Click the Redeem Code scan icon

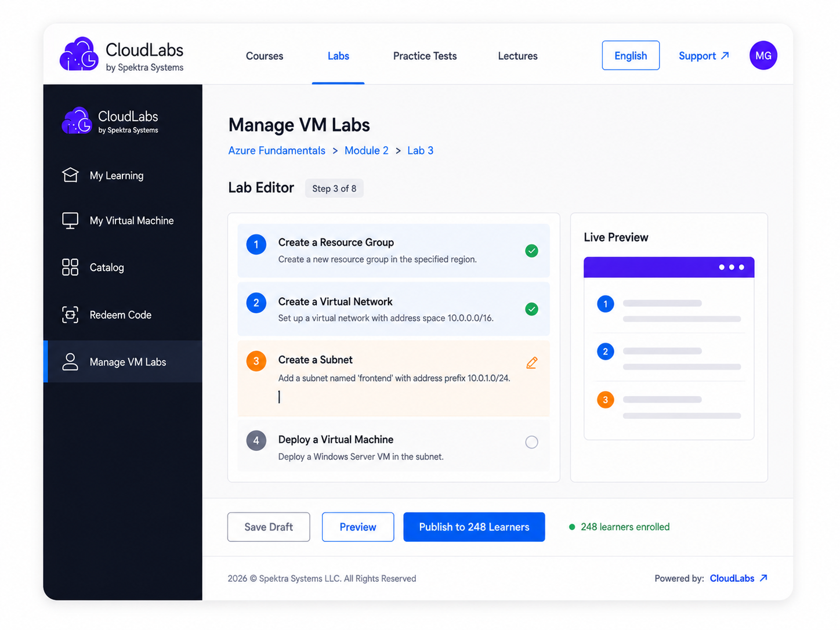70,314
